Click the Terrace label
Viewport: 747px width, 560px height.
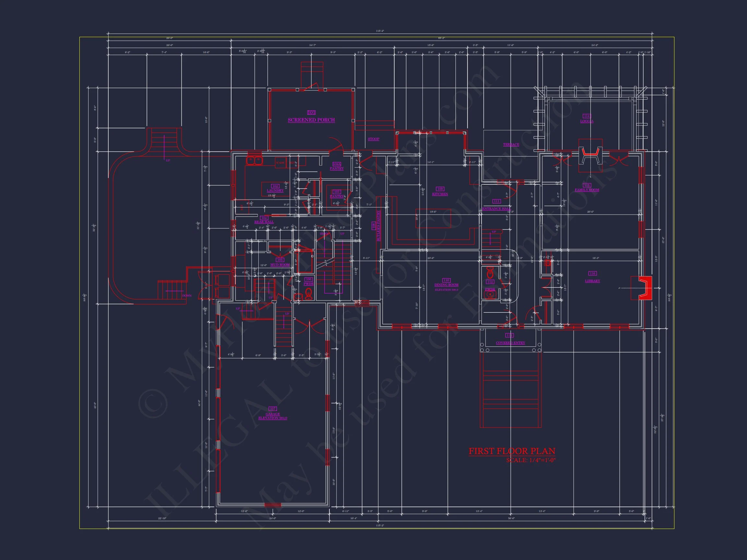[x=511, y=145]
